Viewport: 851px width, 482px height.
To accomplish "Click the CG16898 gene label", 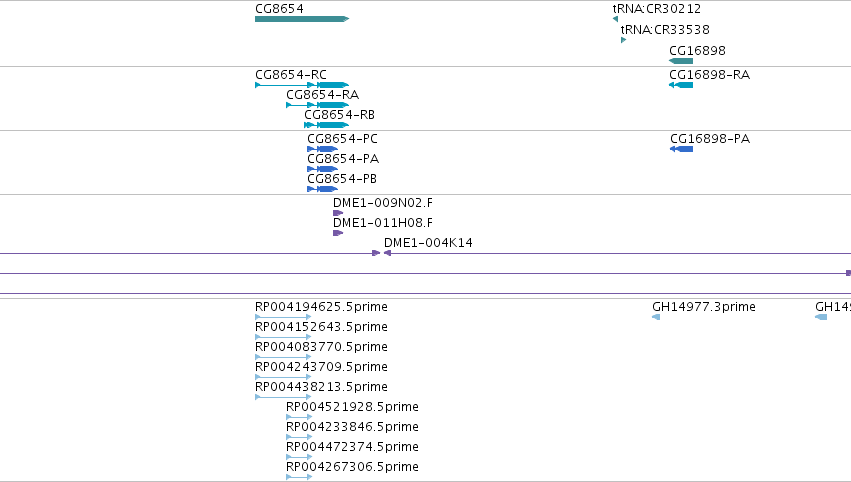I will point(697,50).
